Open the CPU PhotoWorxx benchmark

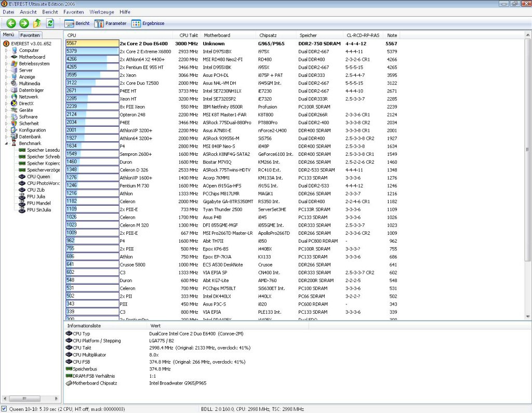[x=39, y=183]
